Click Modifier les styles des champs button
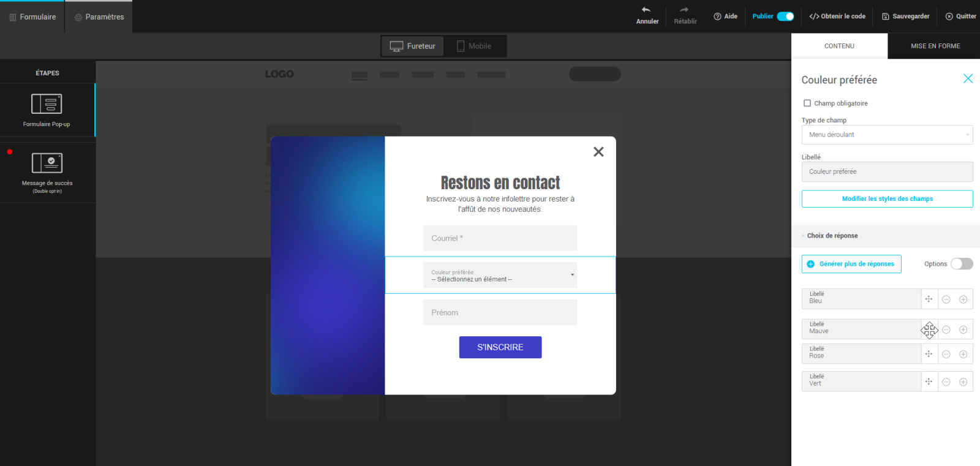 tap(887, 199)
